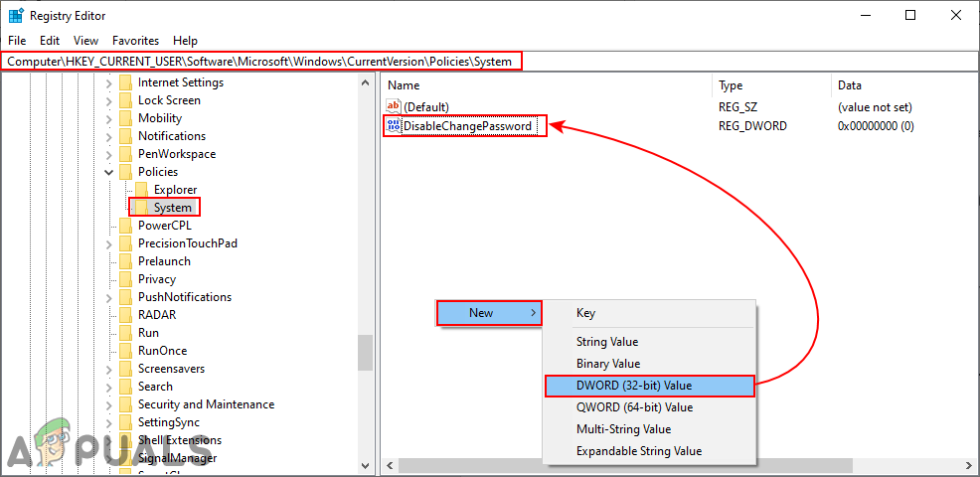980x477 pixels.
Task: Click the tree pane vertical scrollbar thumb
Action: pyautogui.click(x=365, y=353)
